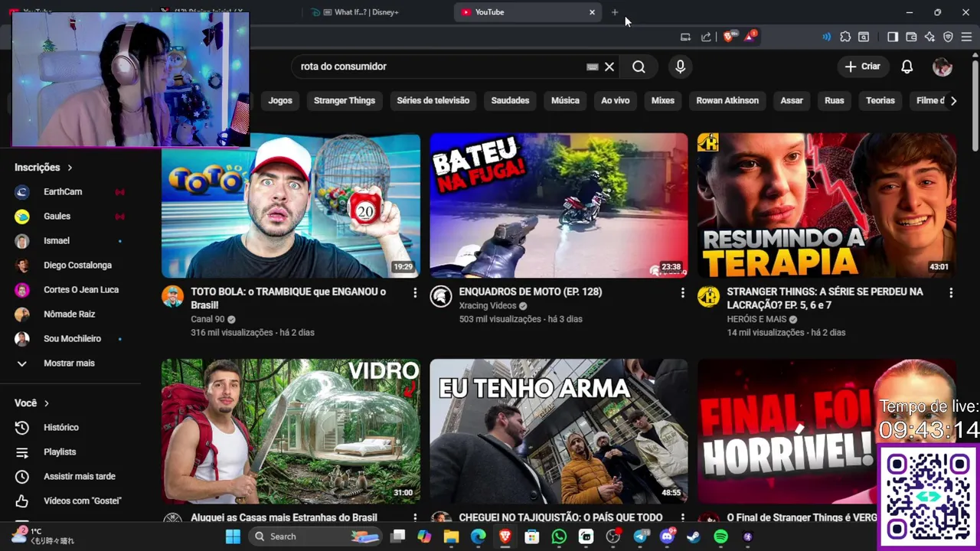This screenshot has width=980, height=551.
Task: Open options menu for ENQUADROS DE MOTO video
Action: [x=683, y=292]
